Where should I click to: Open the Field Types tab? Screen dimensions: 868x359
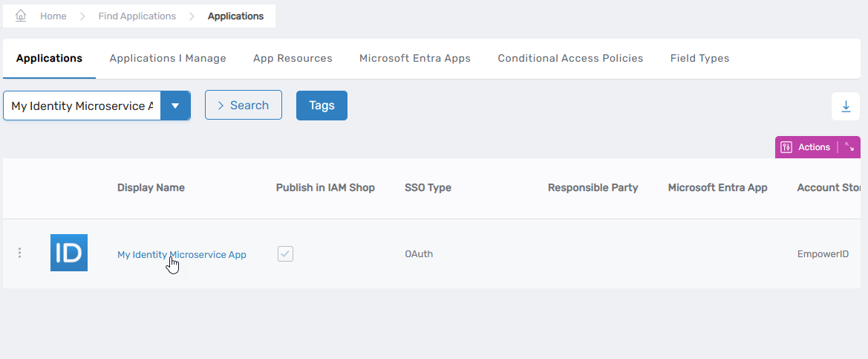699,58
